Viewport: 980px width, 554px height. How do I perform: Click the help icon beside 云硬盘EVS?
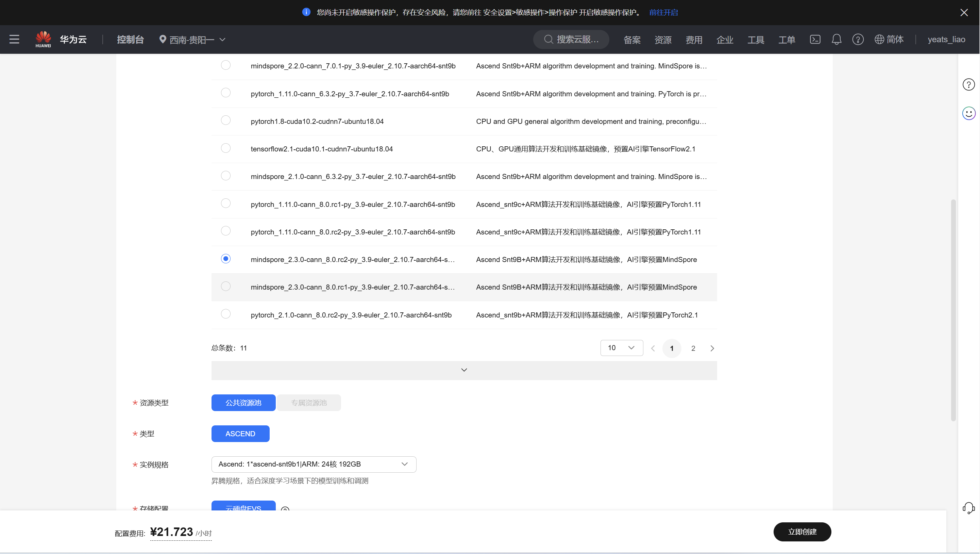285,509
